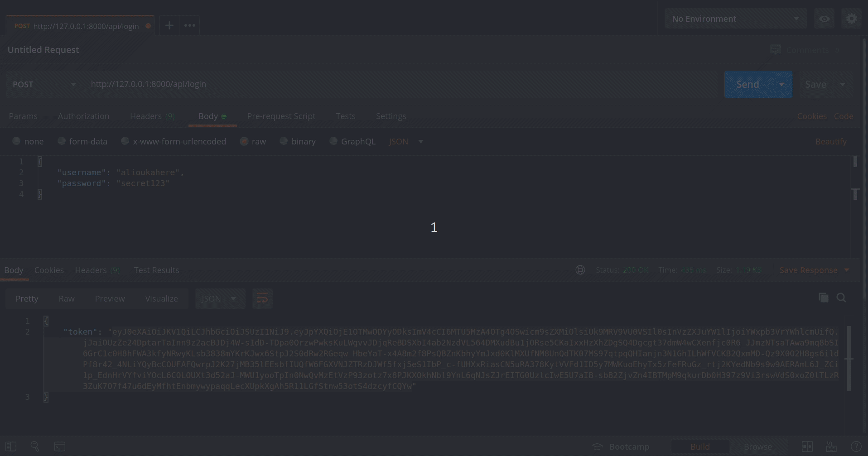Click the environment quick look eye icon

(x=824, y=19)
